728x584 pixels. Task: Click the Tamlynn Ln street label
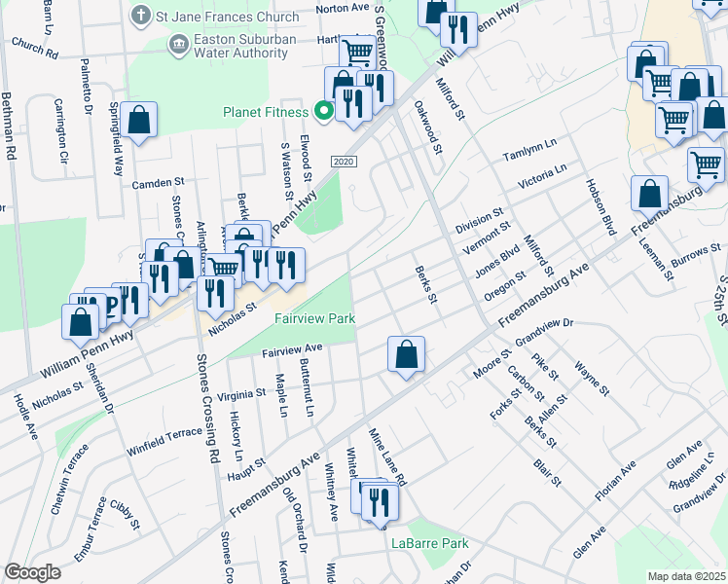click(x=529, y=150)
